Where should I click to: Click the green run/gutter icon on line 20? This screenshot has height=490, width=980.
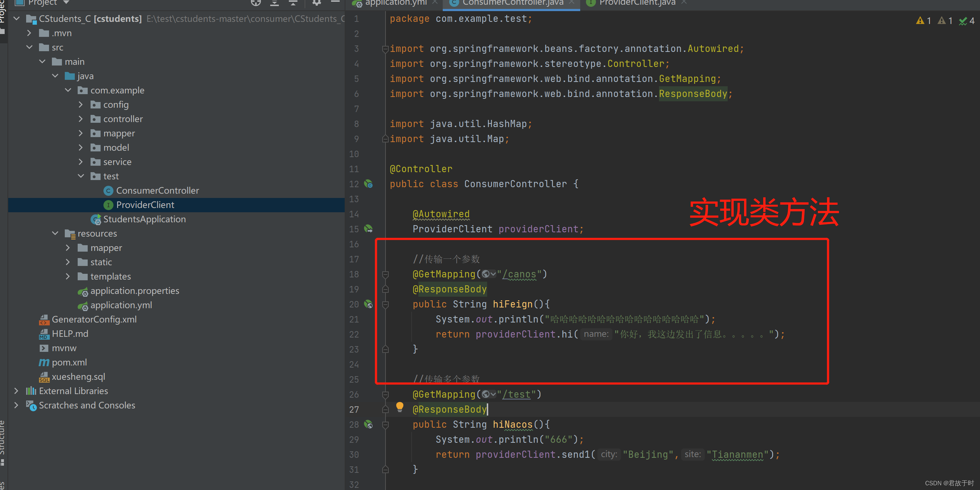click(370, 304)
